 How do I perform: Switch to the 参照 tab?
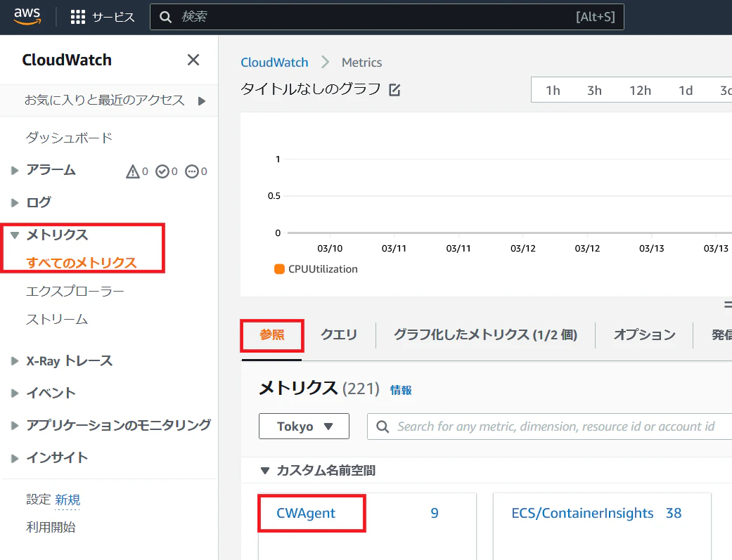point(271,335)
